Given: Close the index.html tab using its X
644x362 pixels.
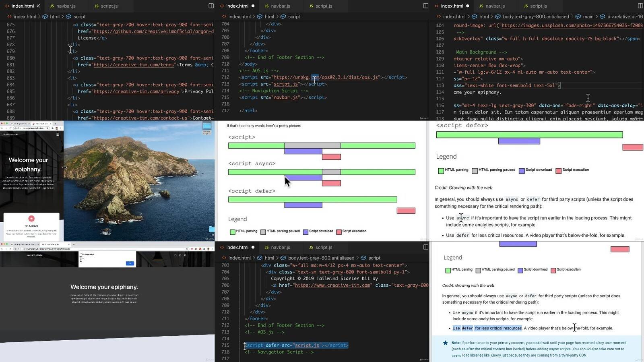Looking at the screenshot, I should 38,6.
